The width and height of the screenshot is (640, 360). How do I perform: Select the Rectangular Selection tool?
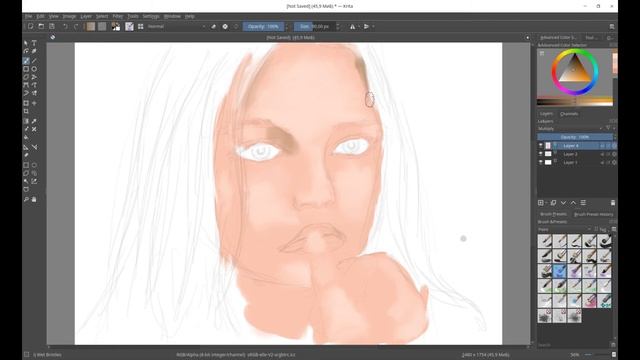pyautogui.click(x=26, y=165)
